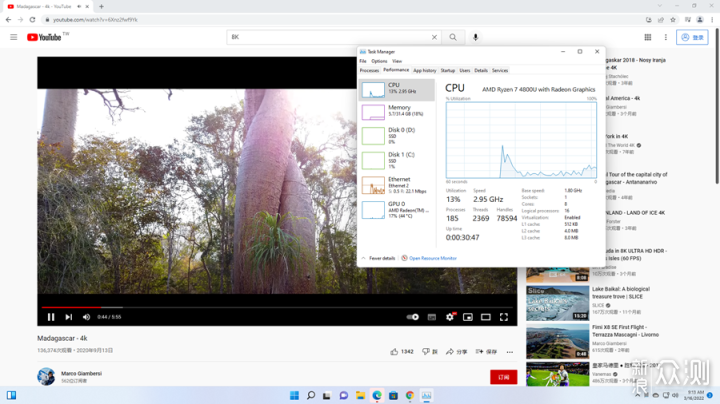Switch to the Startup tab

[x=448, y=71]
